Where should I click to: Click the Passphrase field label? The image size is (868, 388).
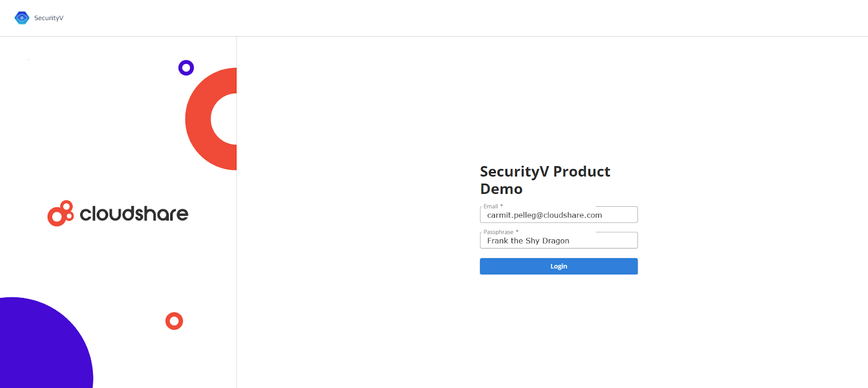point(498,232)
